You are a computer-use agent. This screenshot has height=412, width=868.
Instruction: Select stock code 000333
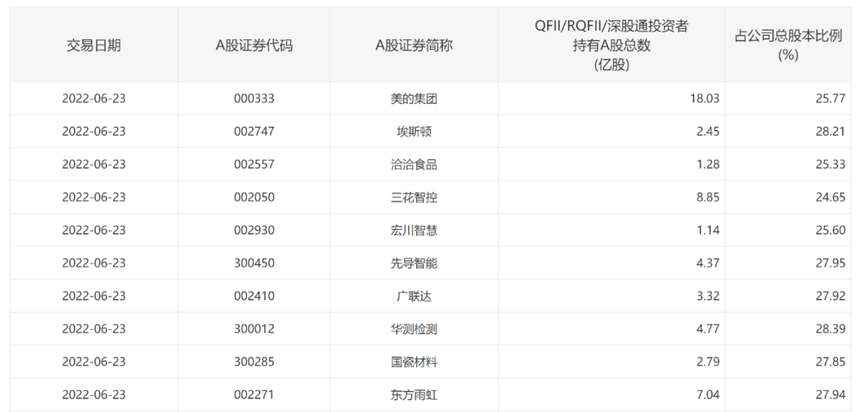254,99
